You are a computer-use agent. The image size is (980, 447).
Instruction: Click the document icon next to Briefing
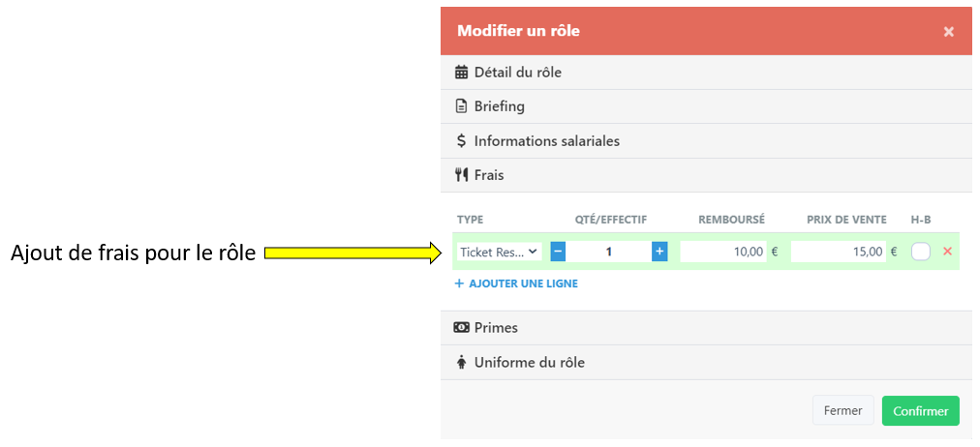[461, 106]
